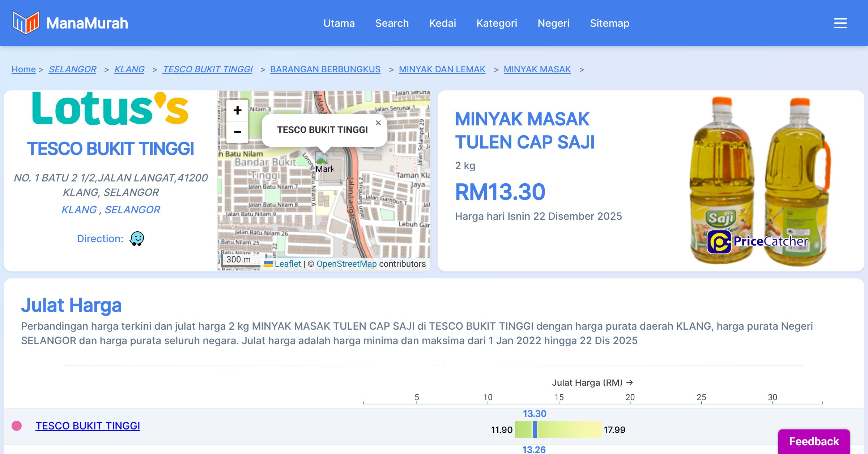Click TESCO BUKIT TINGGI link in price table
Viewport: 868px width, 454px height.
(88, 426)
